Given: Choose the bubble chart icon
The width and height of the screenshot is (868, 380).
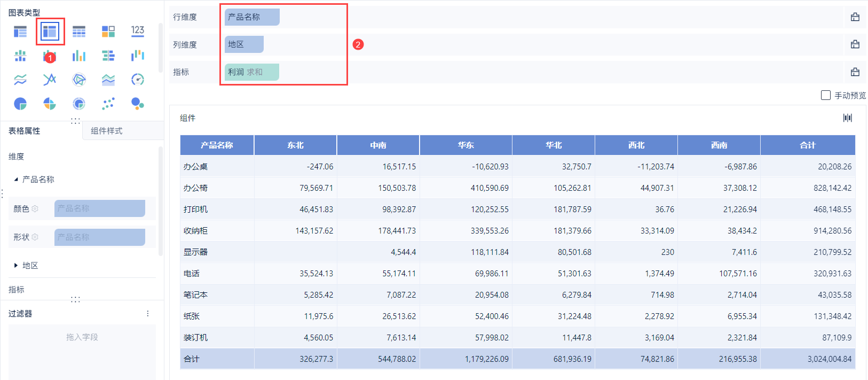Looking at the screenshot, I should [x=138, y=104].
